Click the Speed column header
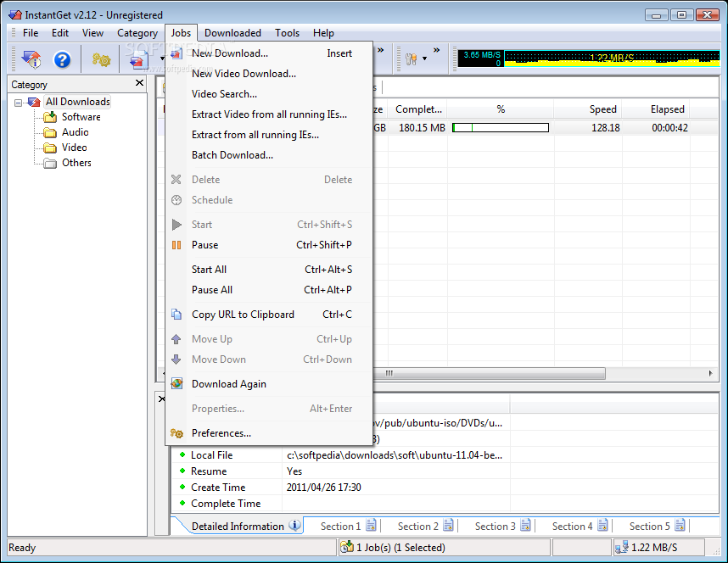The image size is (728, 563). 588,109
